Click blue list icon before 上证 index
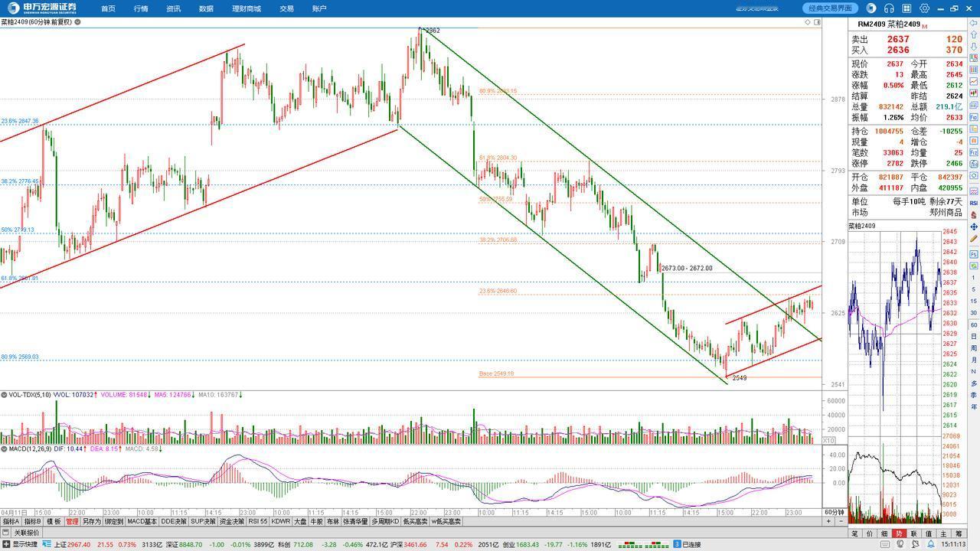Viewport: 980px width, 551px height. coord(47,544)
